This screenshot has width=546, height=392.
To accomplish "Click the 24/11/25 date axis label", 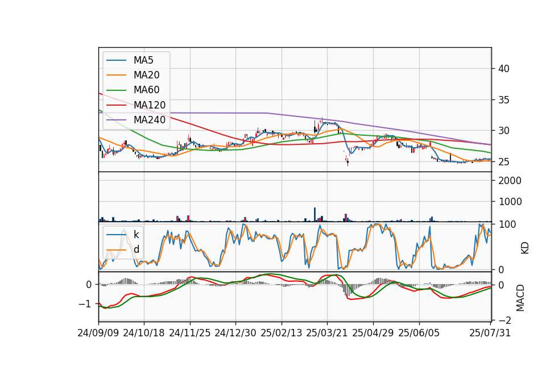I will click(x=190, y=333).
